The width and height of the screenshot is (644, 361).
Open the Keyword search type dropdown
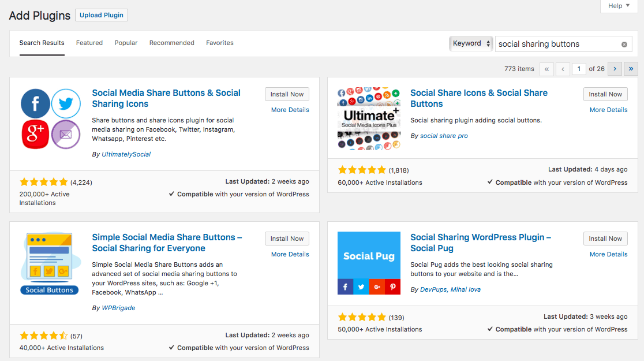(471, 43)
